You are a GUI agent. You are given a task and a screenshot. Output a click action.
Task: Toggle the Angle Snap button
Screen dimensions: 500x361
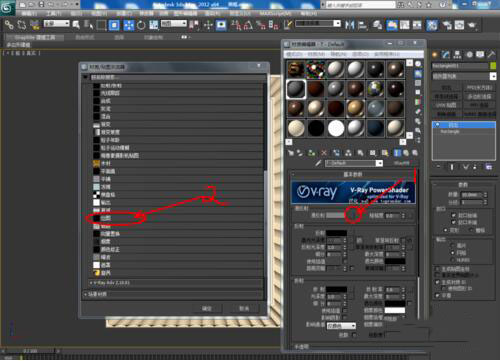(x=248, y=25)
